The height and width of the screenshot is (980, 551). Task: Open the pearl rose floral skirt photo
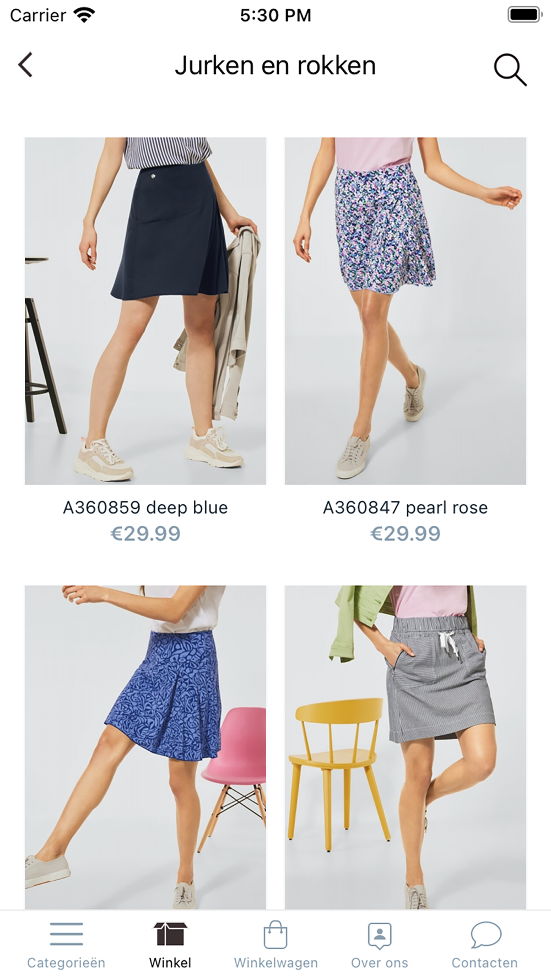406,311
